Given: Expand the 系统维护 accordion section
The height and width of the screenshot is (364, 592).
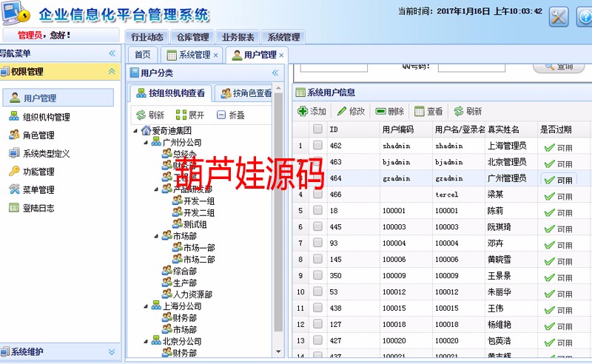Looking at the screenshot, I should (x=112, y=351).
